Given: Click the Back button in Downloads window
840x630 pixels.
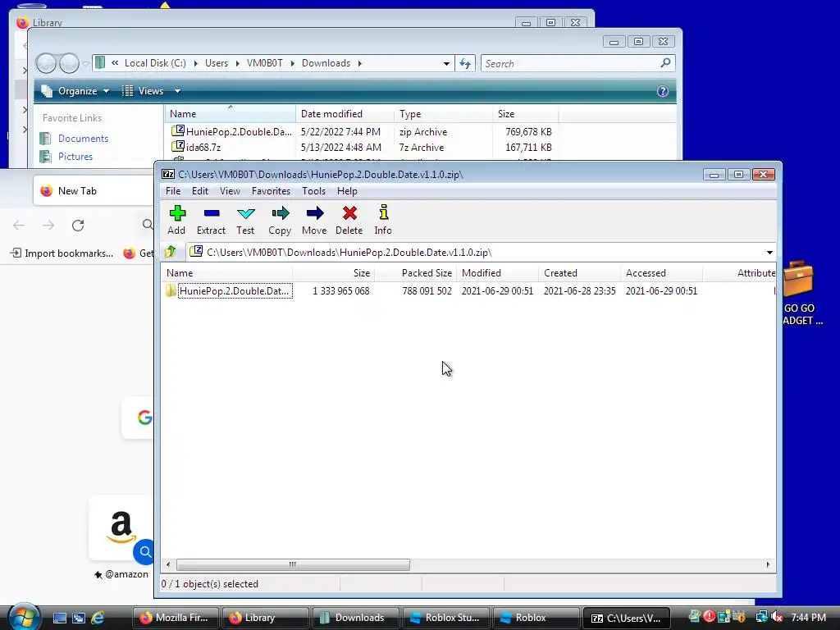Looking at the screenshot, I should click(46, 63).
